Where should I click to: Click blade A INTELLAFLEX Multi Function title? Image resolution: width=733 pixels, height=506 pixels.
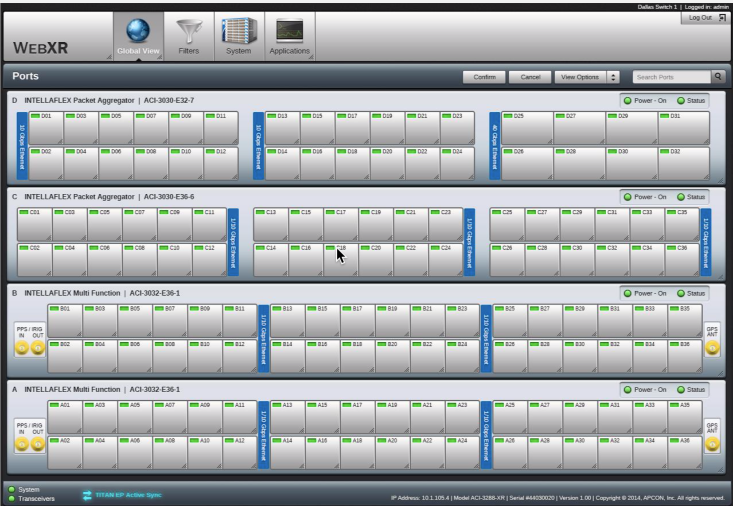click(x=72, y=390)
